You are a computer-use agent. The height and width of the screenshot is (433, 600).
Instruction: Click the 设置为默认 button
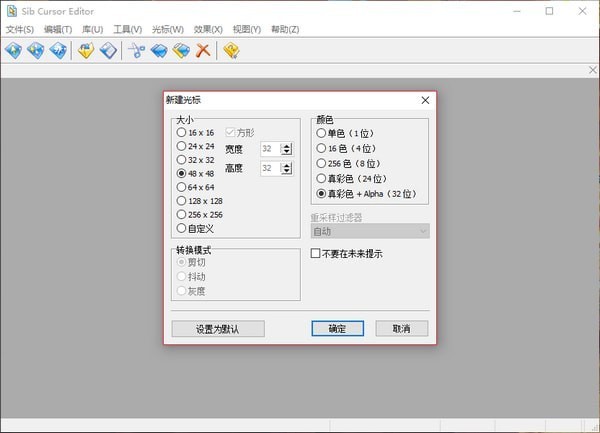pyautogui.click(x=217, y=328)
